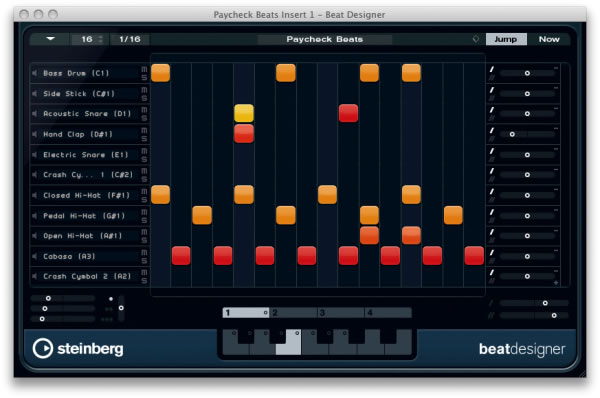Mute the Side Stick lane
The width and height of the screenshot is (600, 398).
(x=144, y=90)
